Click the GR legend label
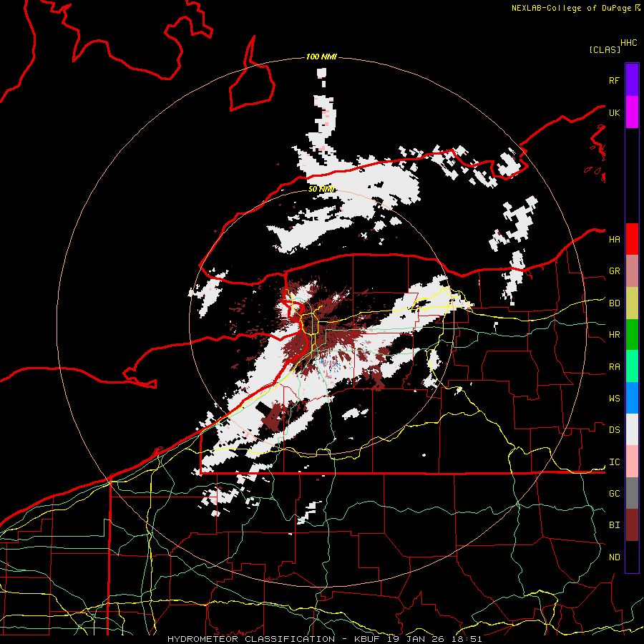Screen dimensions: 644x644 614,271
